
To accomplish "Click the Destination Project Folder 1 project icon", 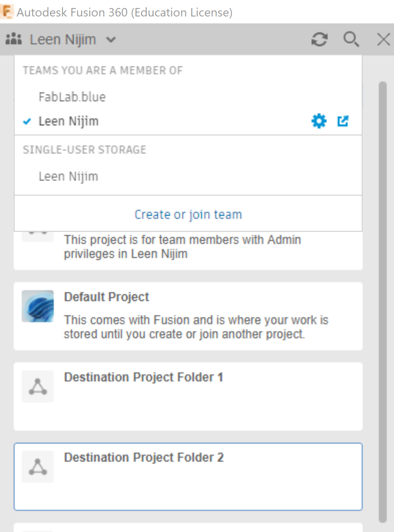I will pyautogui.click(x=37, y=386).
